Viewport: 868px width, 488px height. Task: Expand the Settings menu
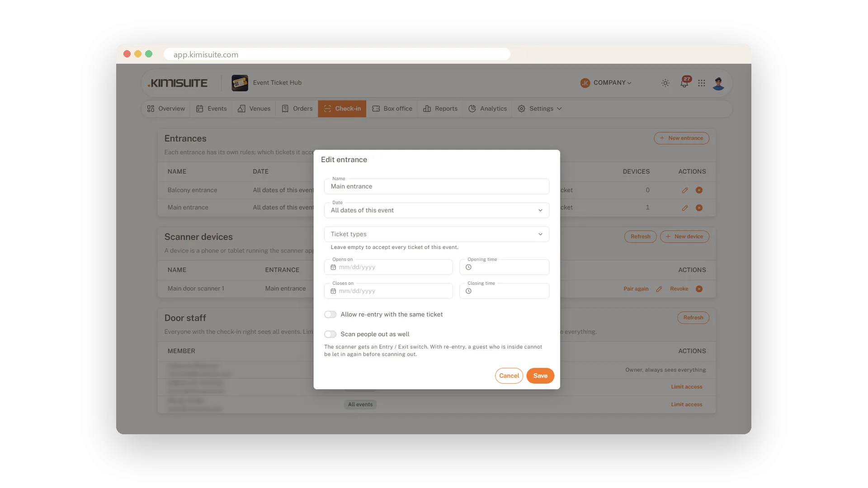[540, 109]
